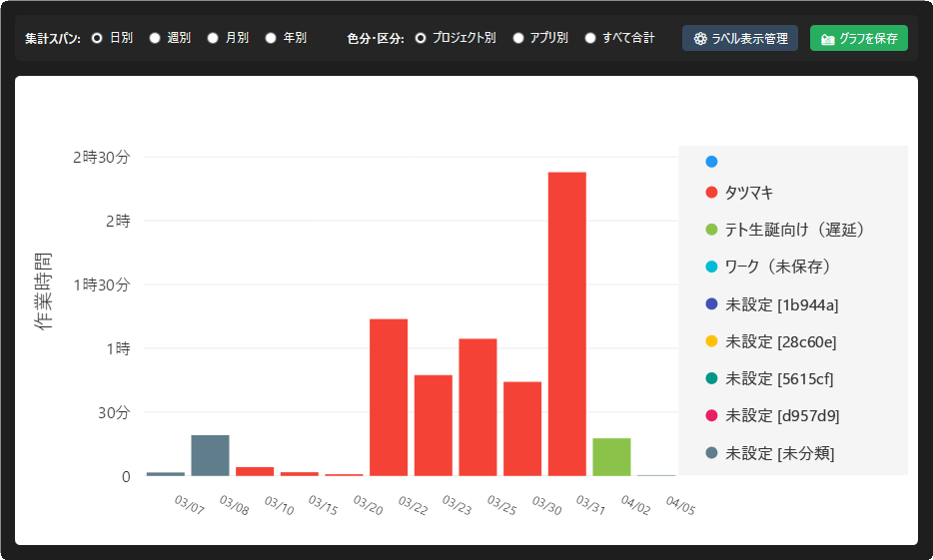
Task: Click the red タツマキ legend dot
Action: tap(711, 193)
